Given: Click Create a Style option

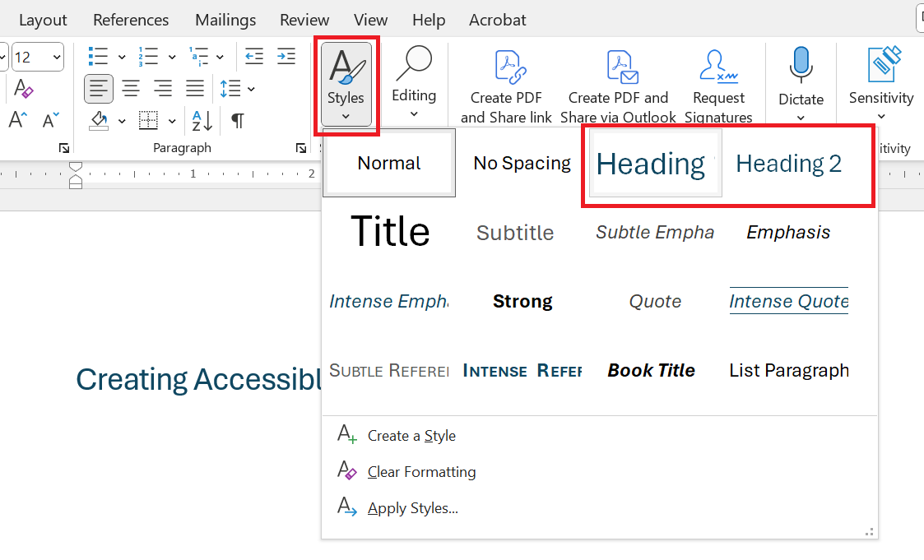Looking at the screenshot, I should coord(411,436).
